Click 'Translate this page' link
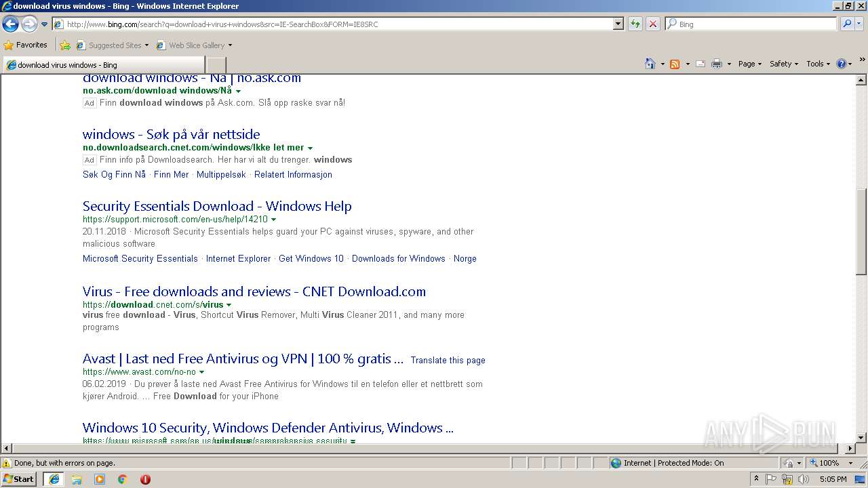The height and width of the screenshot is (488, 868). coord(448,360)
